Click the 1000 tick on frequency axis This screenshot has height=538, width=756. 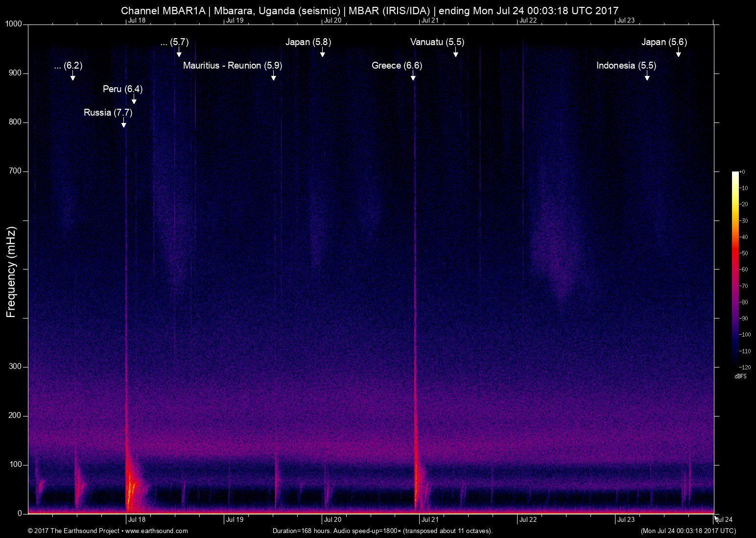click(13, 24)
